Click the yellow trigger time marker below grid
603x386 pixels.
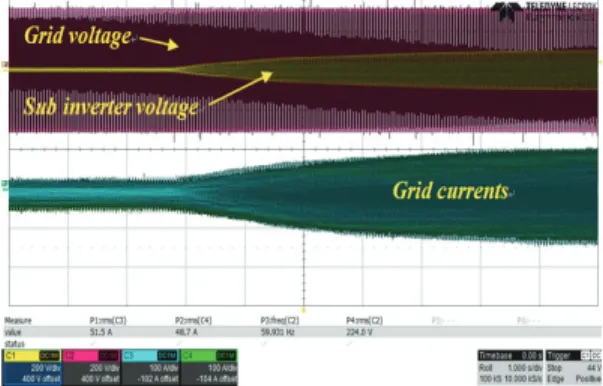click(304, 309)
